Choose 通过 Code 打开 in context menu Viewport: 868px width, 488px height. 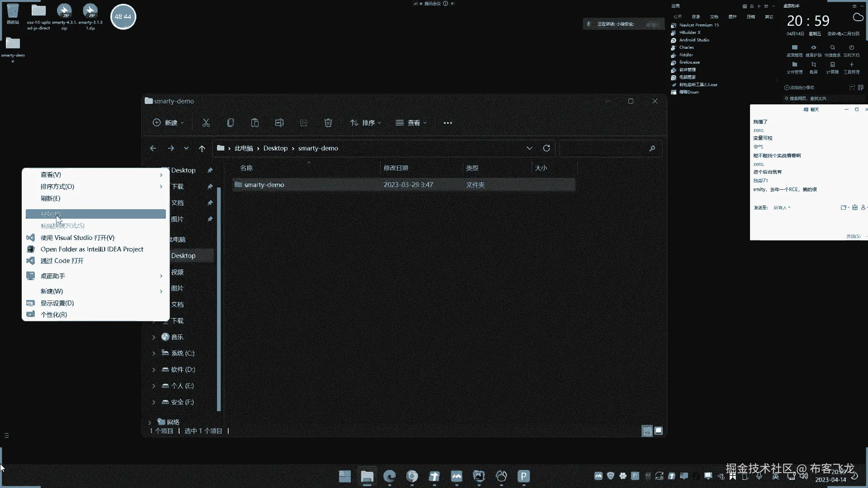[x=62, y=261]
